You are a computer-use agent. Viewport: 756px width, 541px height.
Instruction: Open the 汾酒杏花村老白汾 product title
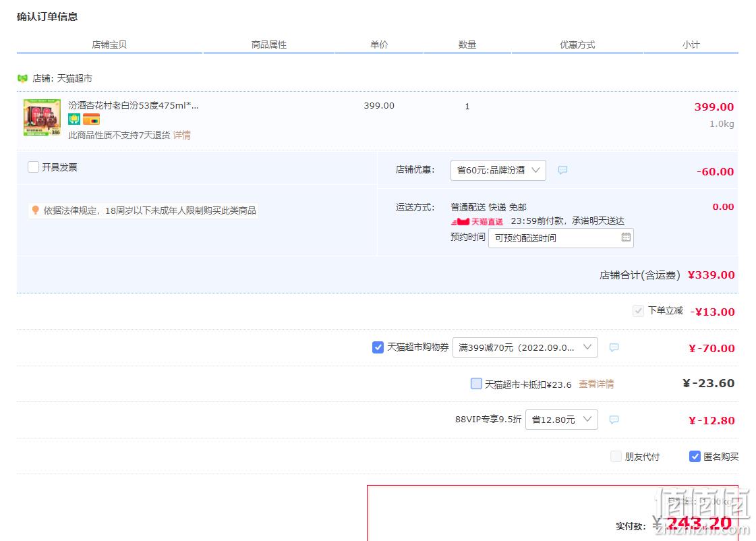tap(133, 105)
